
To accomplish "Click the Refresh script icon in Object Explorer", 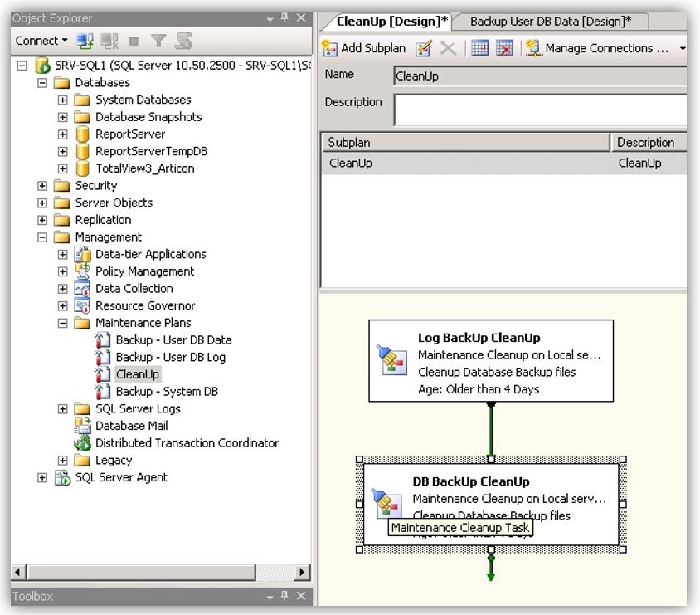I will pos(183,41).
